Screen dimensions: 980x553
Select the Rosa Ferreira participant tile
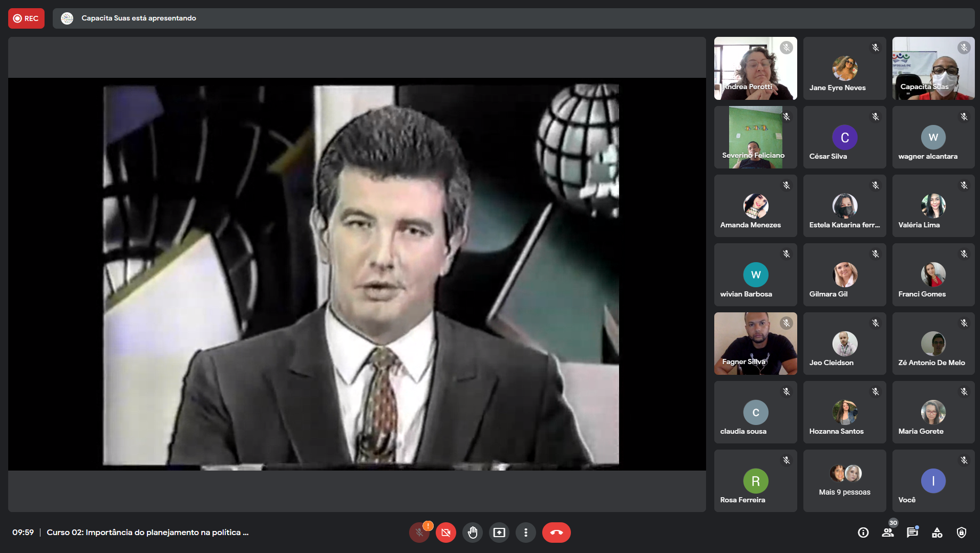755,481
